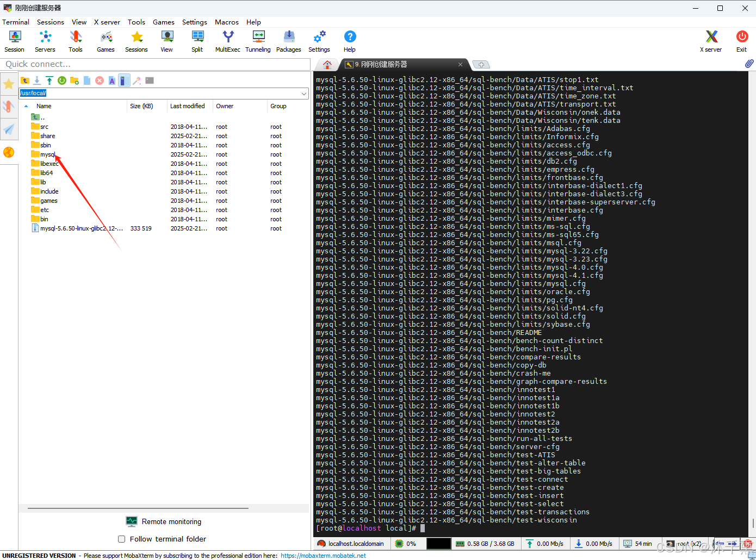Open the Tools knife sidebar tab
Viewport: 756px width, 560px height.
(9, 107)
